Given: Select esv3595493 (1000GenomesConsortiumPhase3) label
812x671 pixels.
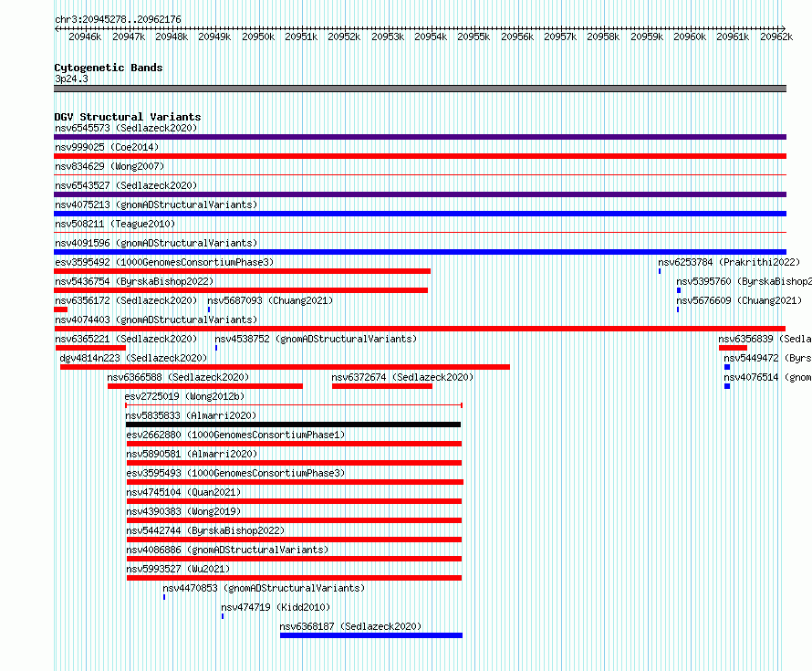Looking at the screenshot, I should pos(235,473).
